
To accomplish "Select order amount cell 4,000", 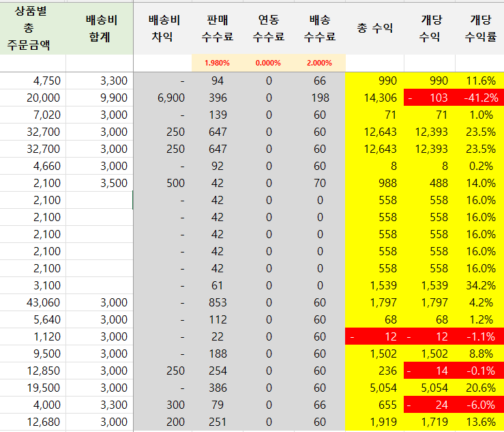I will click(33, 405).
